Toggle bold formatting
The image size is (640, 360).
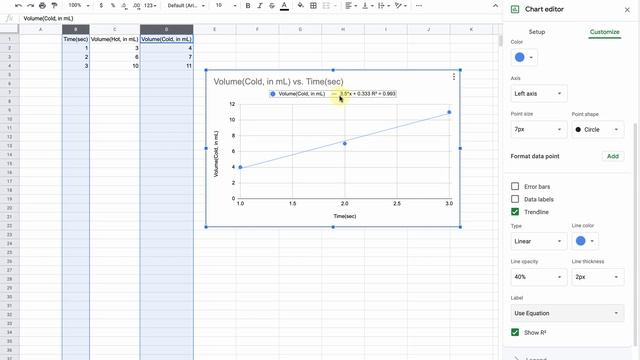coord(248,6)
